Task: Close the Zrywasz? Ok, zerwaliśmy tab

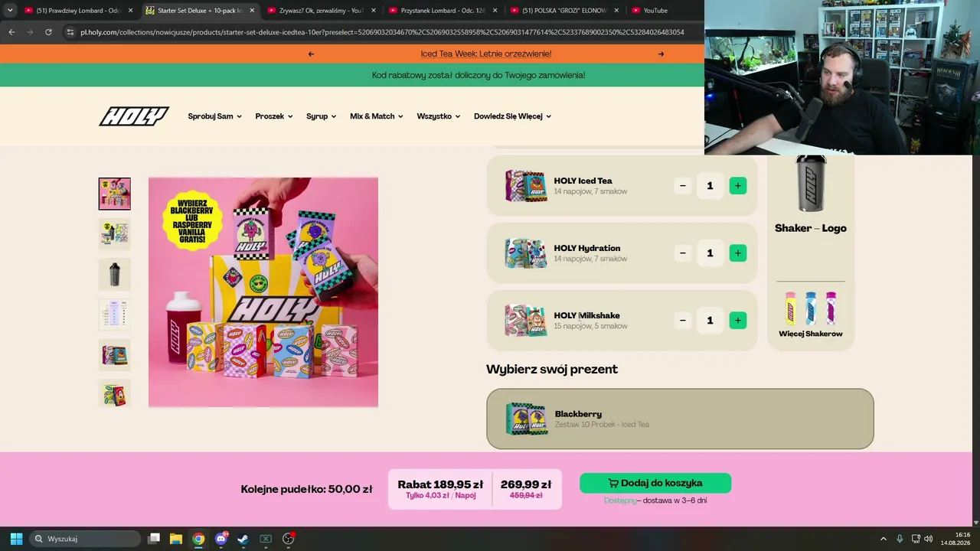Action: click(x=374, y=11)
